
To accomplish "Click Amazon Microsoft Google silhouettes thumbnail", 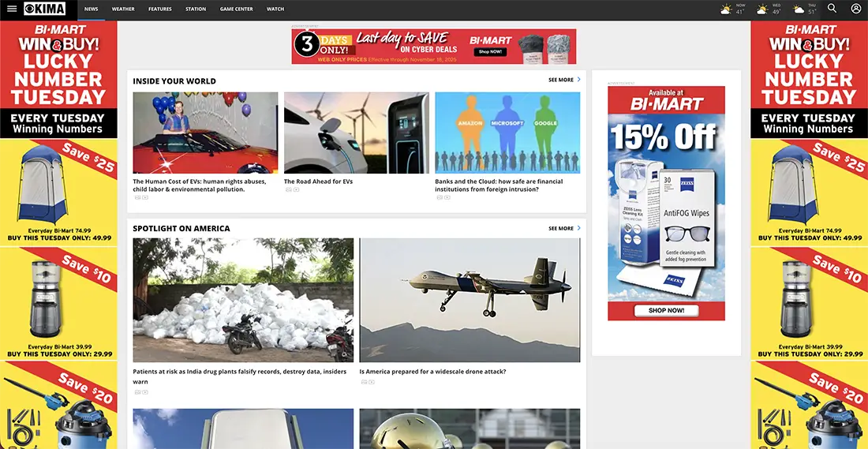I will pyautogui.click(x=507, y=133).
